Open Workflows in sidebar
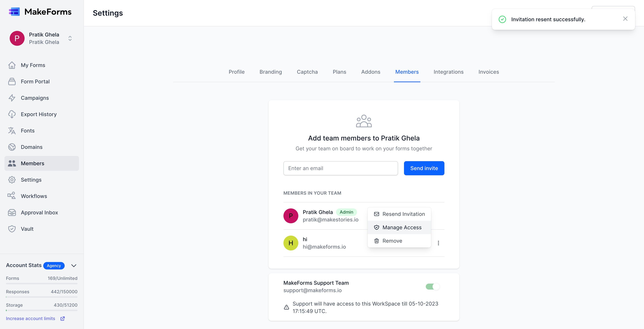This screenshot has height=329, width=644. (x=42, y=196)
